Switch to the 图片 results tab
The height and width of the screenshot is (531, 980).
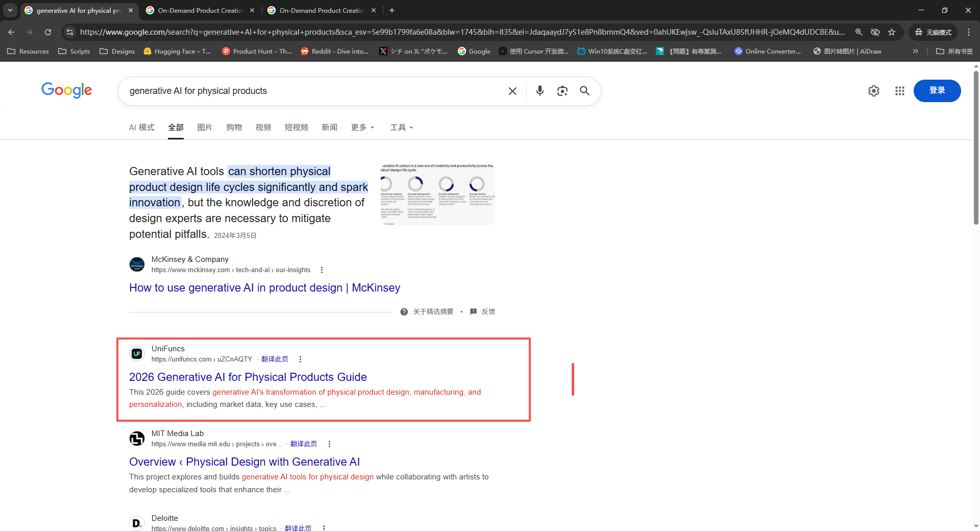tap(204, 127)
